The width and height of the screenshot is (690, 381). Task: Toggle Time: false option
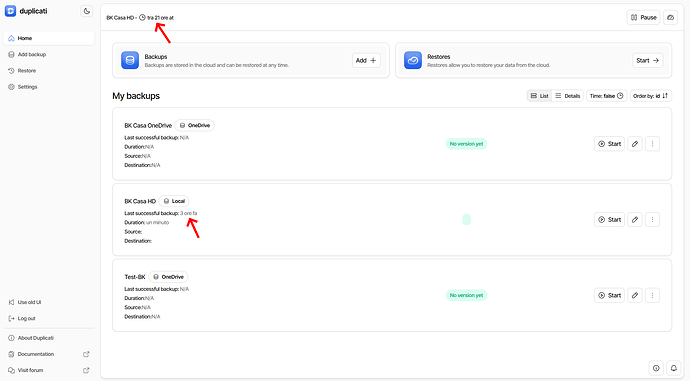(606, 96)
